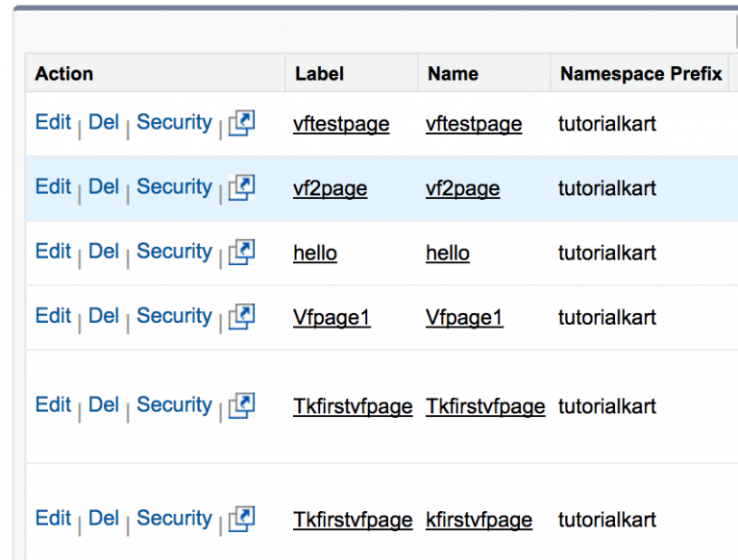Edit the vftestpage Visualforce page
Viewport: 738px width, 560px height.
pyautogui.click(x=53, y=122)
